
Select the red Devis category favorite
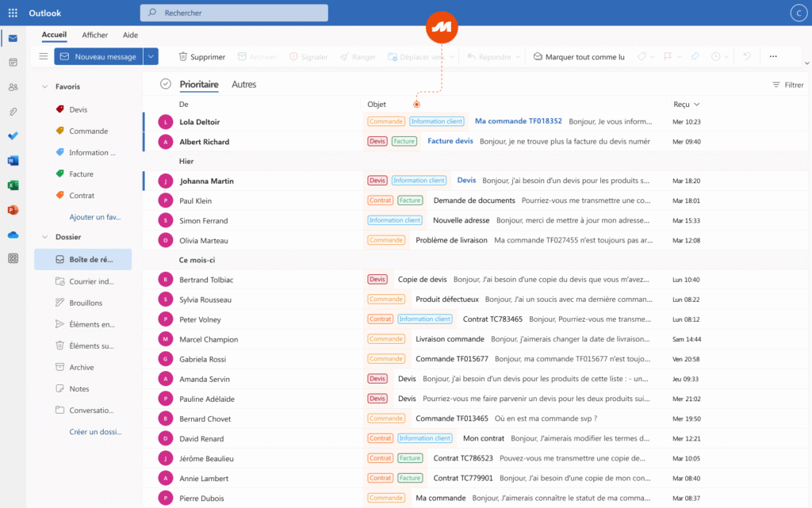coord(78,110)
